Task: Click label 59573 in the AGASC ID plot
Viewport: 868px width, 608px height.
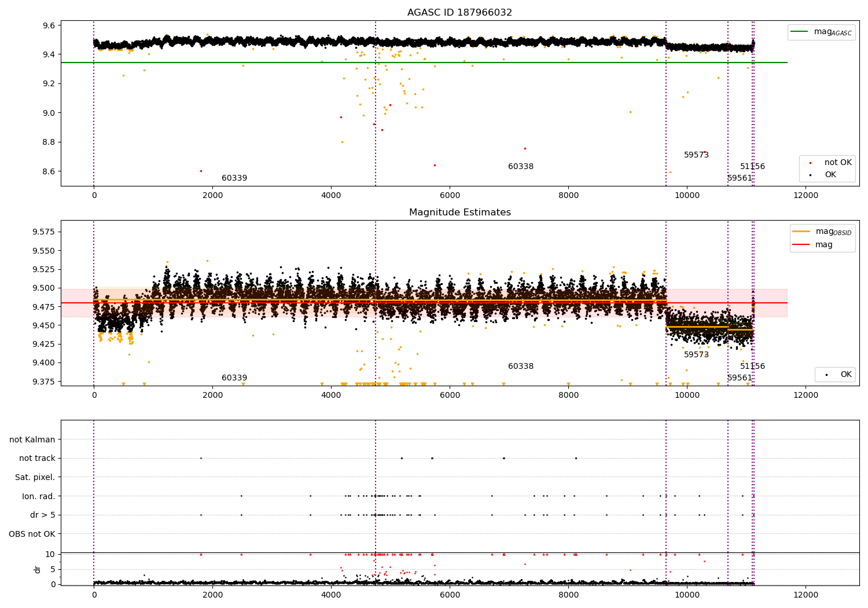Action: click(696, 155)
